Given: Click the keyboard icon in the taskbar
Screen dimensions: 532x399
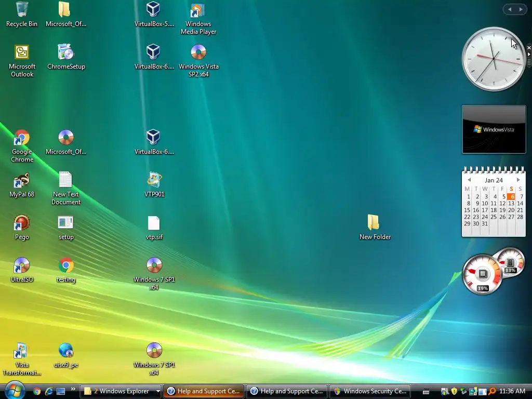Looking at the screenshot, I should pyautogui.click(x=426, y=392).
